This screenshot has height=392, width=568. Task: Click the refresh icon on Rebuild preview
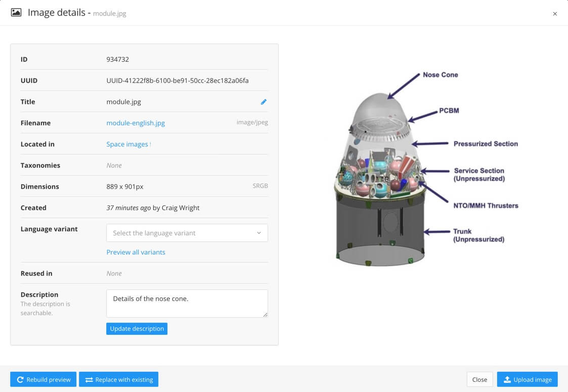coord(21,379)
